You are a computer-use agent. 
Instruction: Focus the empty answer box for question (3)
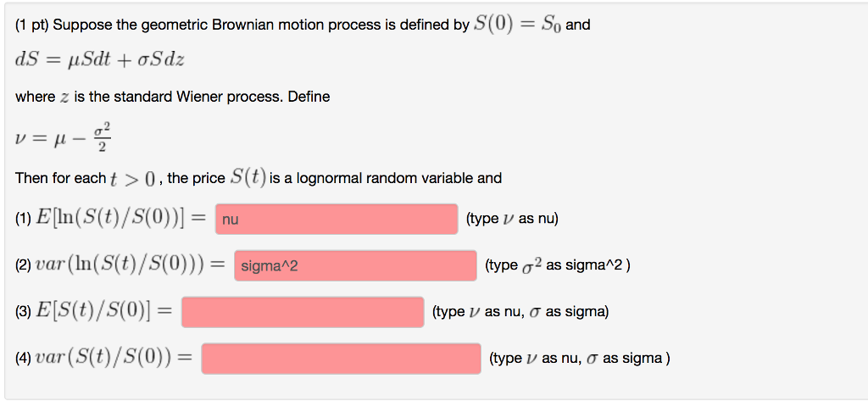tap(303, 312)
